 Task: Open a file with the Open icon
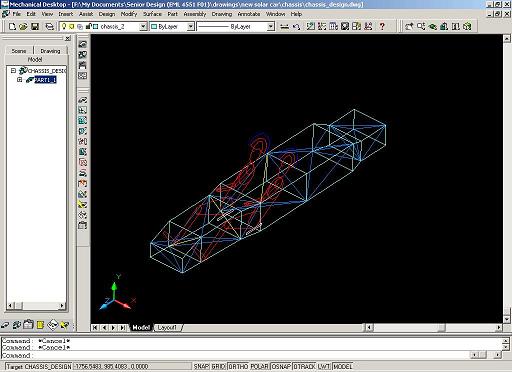(23, 26)
